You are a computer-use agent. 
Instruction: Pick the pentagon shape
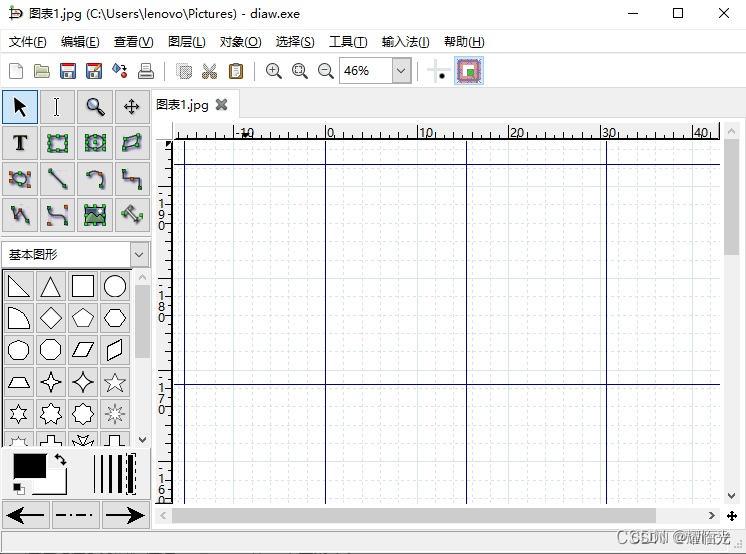(x=83, y=318)
